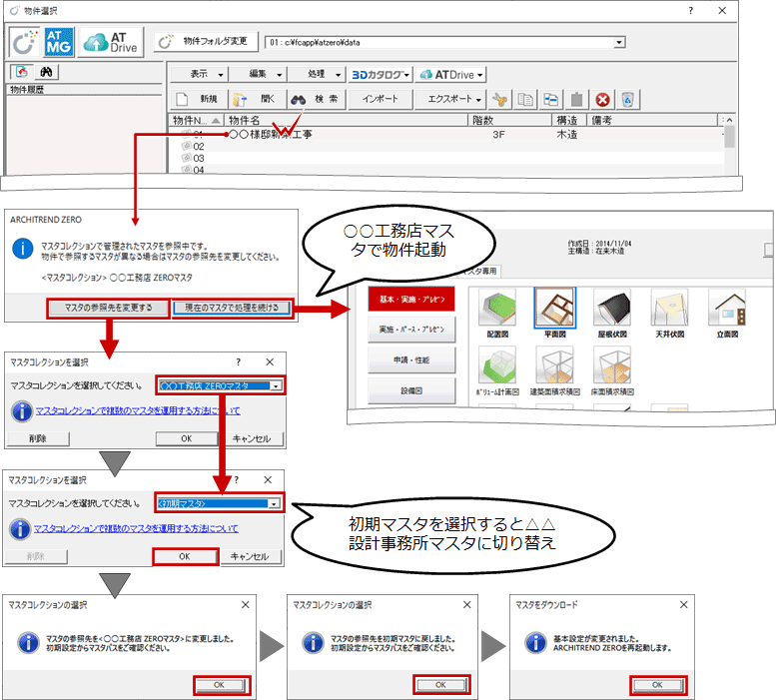Click OK in マスタをダウンロード dialog

(658, 685)
